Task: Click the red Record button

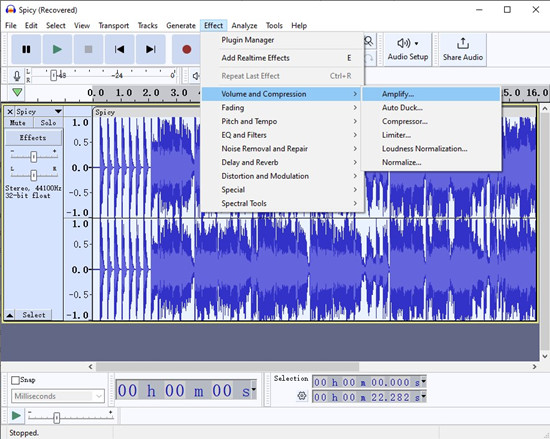Action: pyautogui.click(x=187, y=49)
